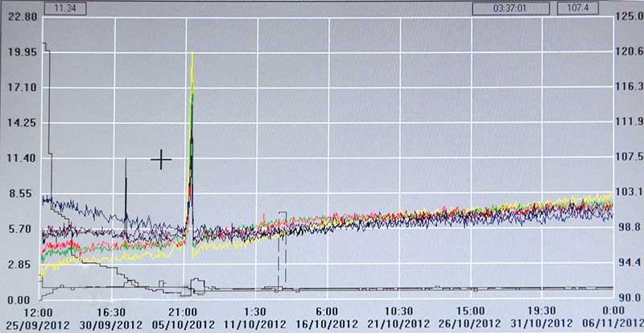Select the 90.0 right axis label
The image size is (644, 333).
[x=628, y=297]
